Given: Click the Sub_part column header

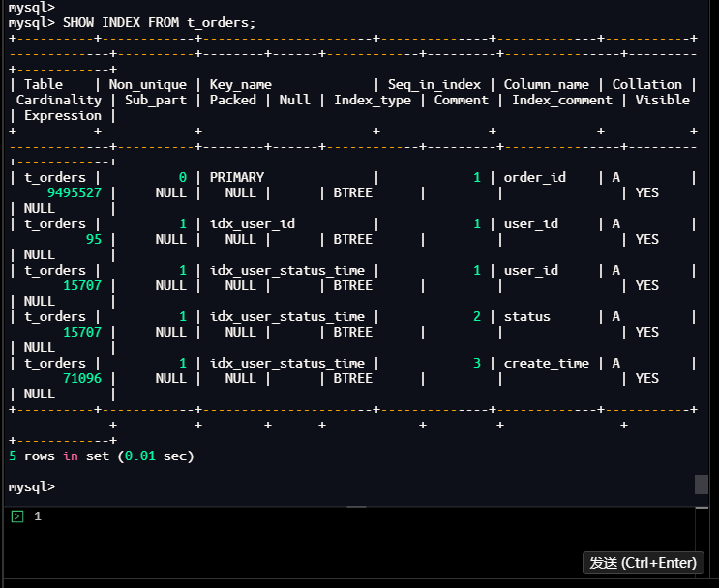Looking at the screenshot, I should (156, 100).
